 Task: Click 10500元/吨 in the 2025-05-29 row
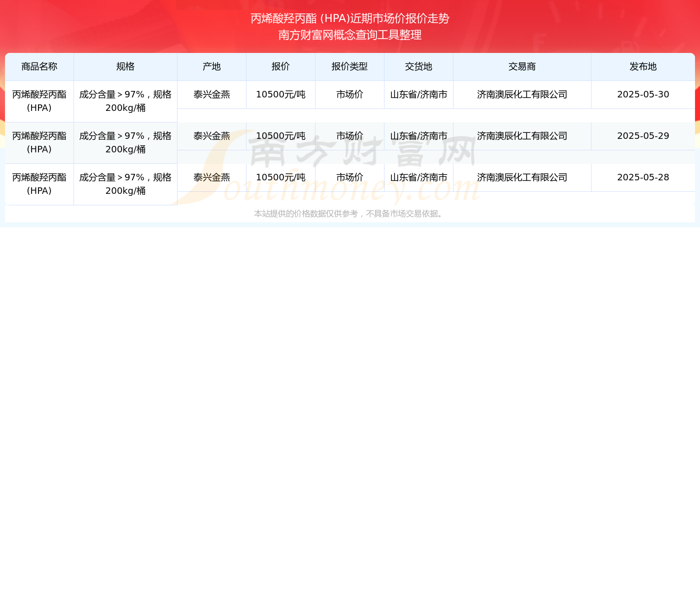[281, 136]
